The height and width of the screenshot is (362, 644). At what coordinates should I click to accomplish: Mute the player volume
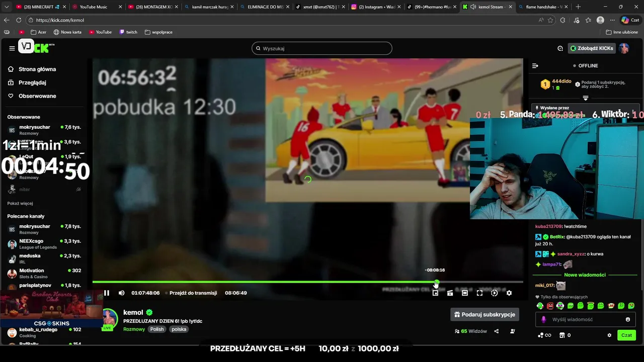[121, 293]
